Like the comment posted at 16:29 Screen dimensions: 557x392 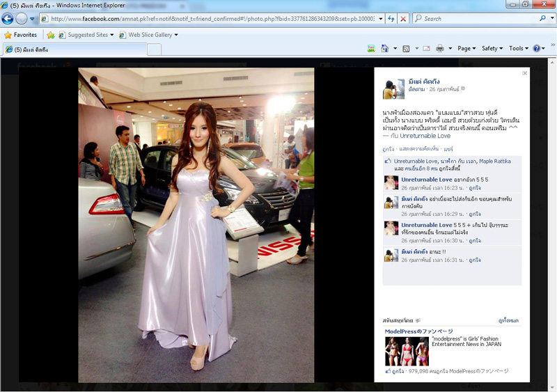tap(475, 214)
